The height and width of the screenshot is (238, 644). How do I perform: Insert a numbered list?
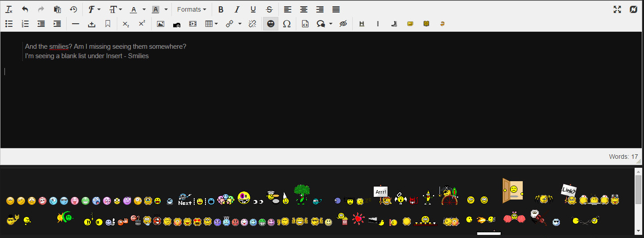pos(25,24)
